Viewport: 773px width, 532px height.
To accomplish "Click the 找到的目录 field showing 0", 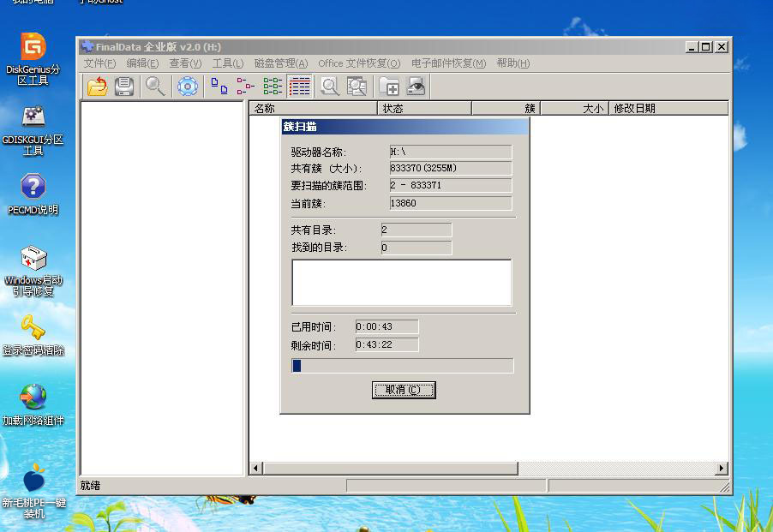I will click(x=416, y=248).
